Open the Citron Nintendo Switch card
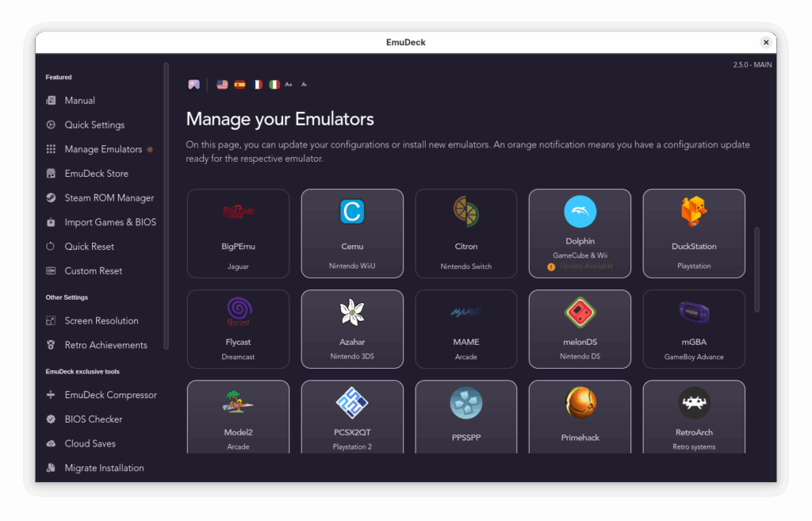 466,234
